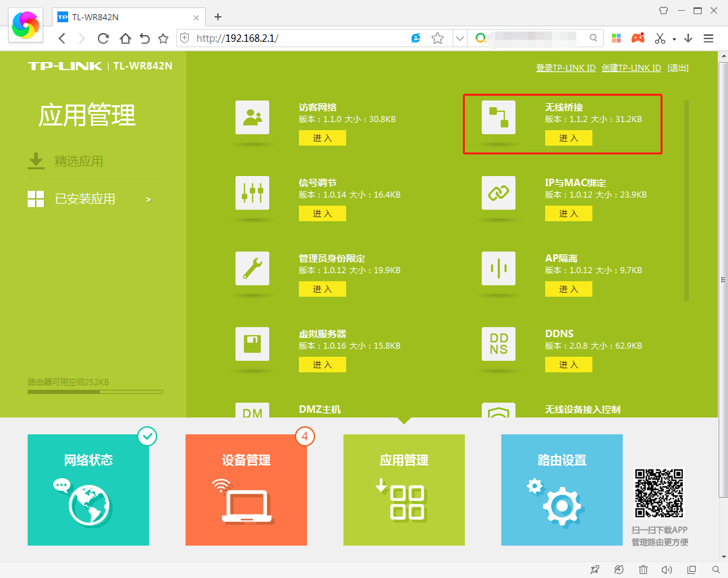Reload the page with the refresh icon

coord(103,38)
